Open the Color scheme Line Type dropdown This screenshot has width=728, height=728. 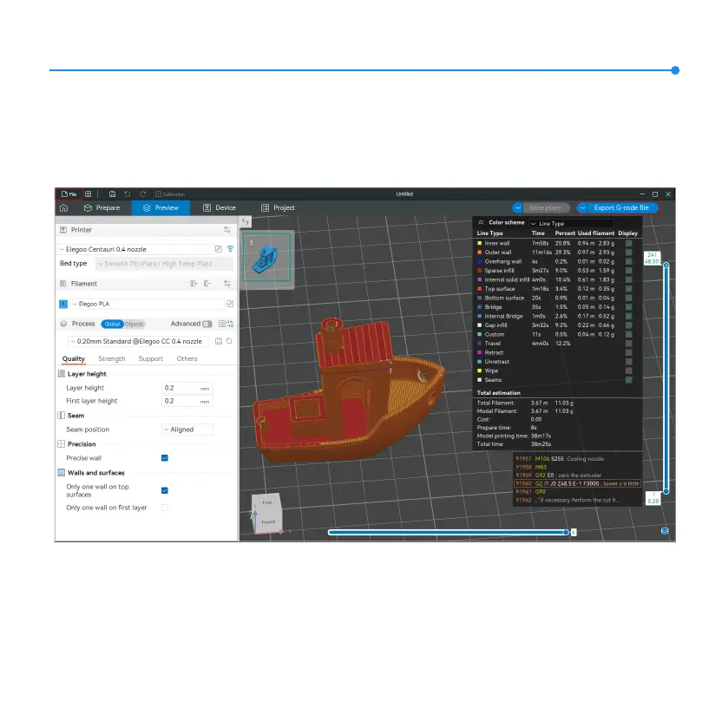point(571,223)
